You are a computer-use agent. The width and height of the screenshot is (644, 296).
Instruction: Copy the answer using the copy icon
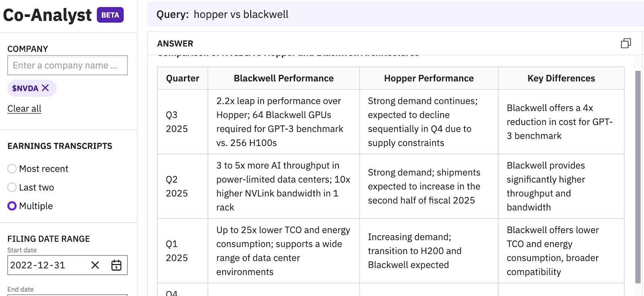pos(625,43)
